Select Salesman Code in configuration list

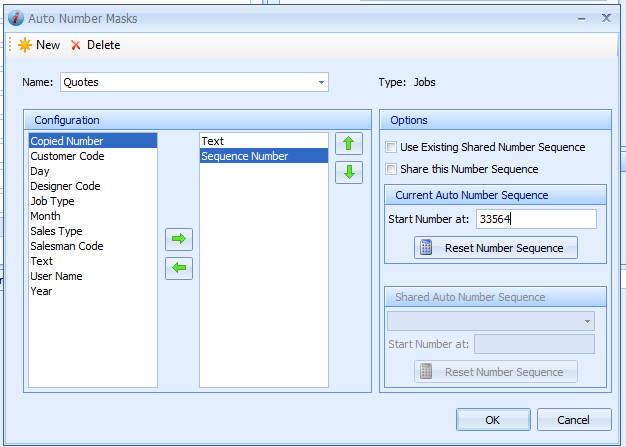tap(66, 246)
